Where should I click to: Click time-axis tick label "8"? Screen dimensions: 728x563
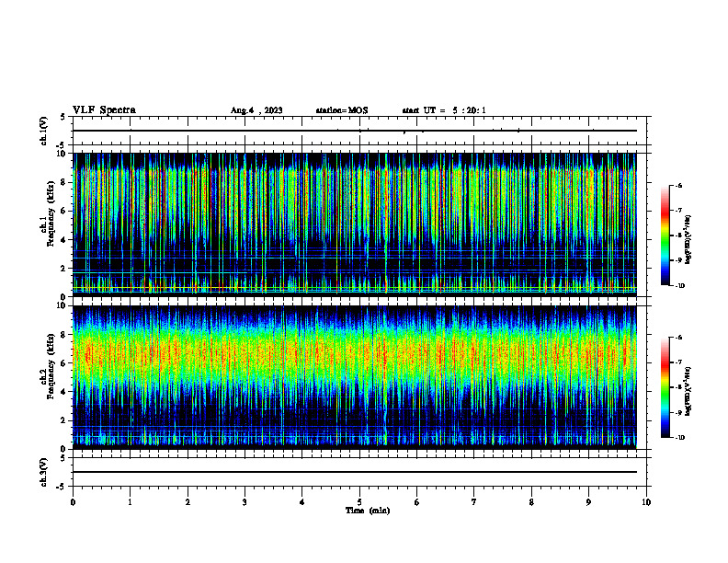[x=531, y=502]
